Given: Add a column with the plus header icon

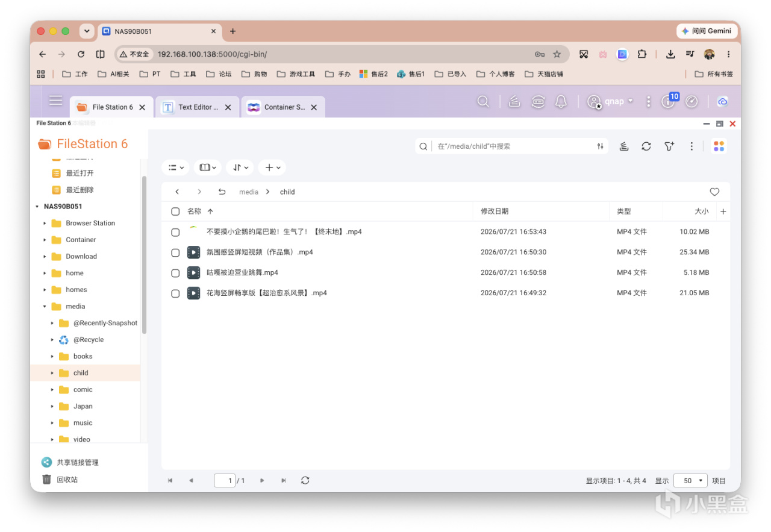Looking at the screenshot, I should (723, 211).
